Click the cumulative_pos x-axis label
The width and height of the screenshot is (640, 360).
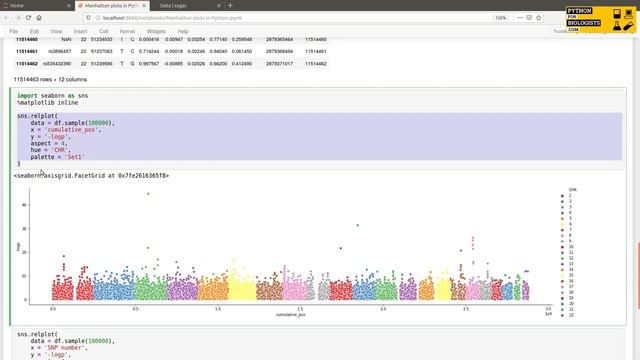[291, 315]
